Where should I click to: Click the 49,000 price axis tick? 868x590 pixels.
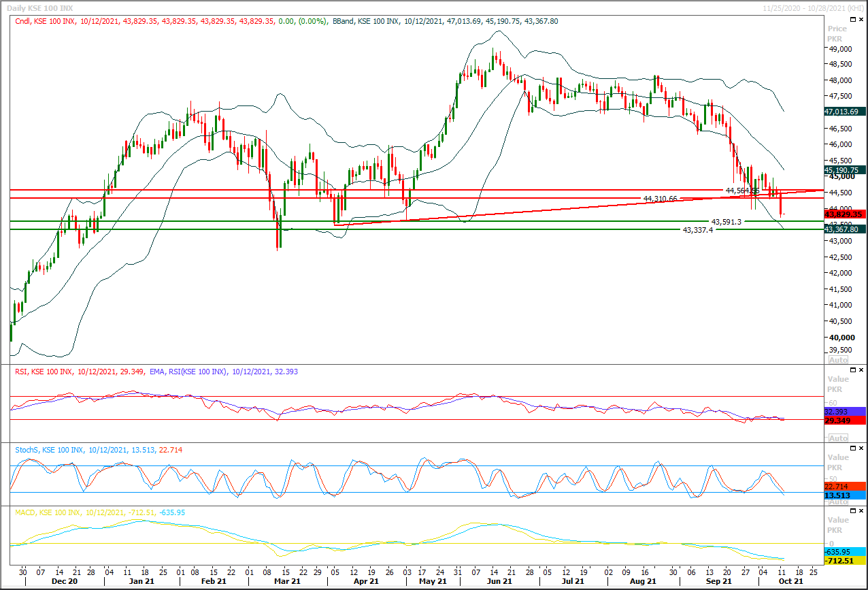coord(839,49)
